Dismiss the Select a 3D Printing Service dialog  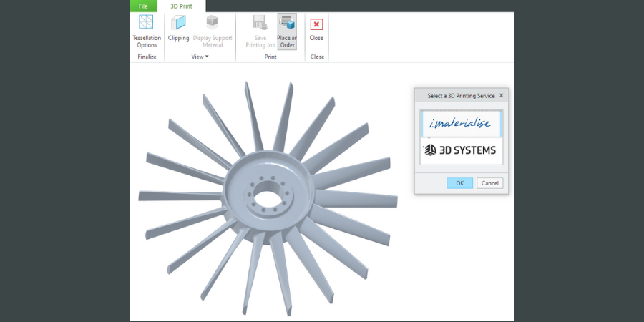tap(501, 95)
